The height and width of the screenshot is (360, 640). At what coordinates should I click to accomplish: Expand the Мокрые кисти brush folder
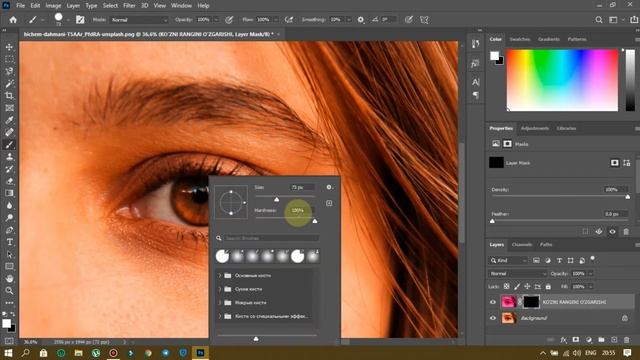point(220,302)
